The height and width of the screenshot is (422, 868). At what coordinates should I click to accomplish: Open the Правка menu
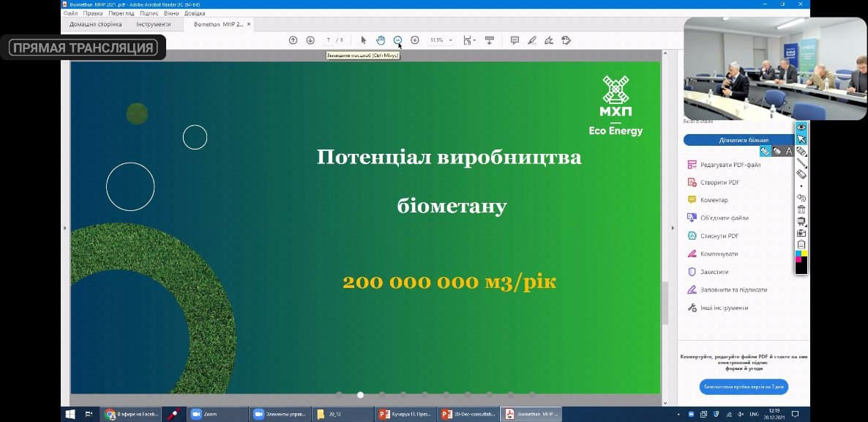[x=93, y=12]
